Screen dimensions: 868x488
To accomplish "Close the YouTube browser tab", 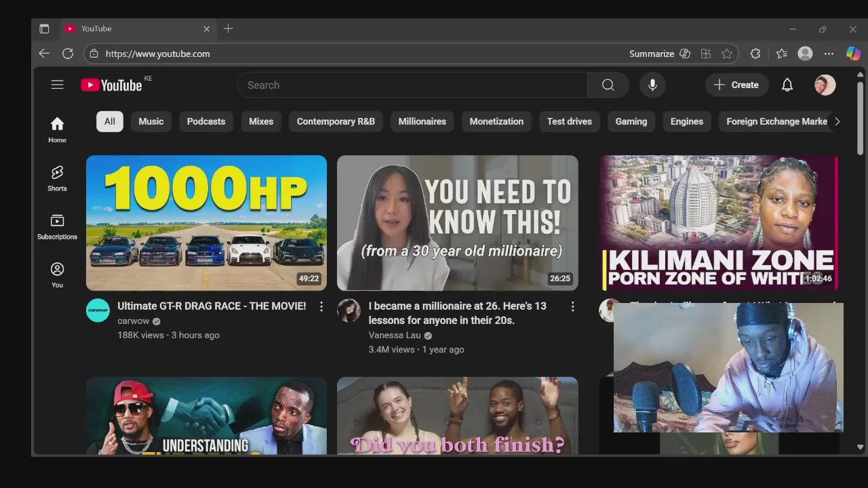I will (207, 28).
